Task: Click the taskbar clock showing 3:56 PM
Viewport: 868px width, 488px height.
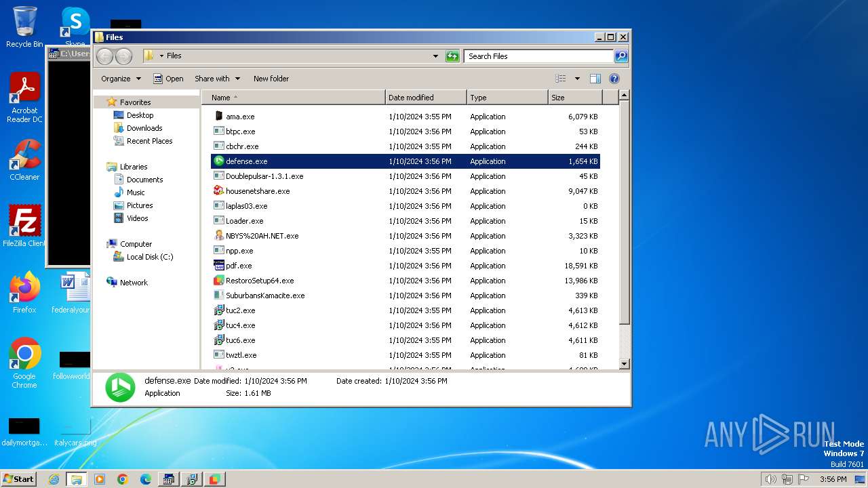Action: tap(833, 479)
